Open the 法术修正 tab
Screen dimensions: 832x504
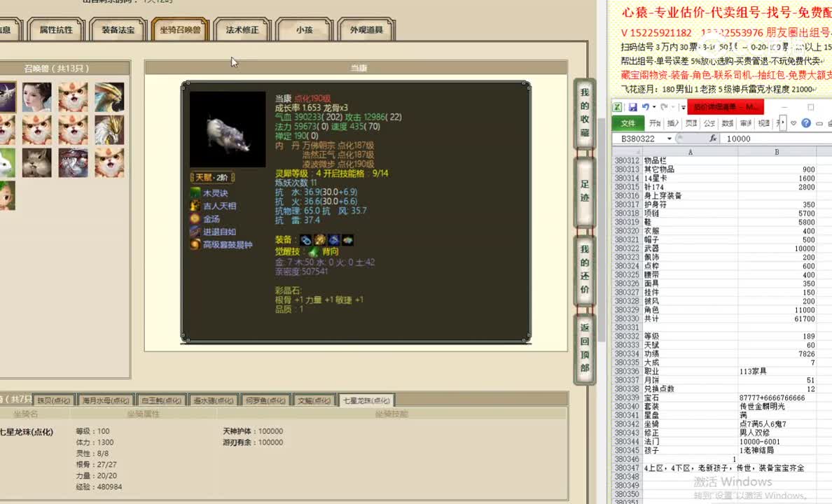click(242, 29)
